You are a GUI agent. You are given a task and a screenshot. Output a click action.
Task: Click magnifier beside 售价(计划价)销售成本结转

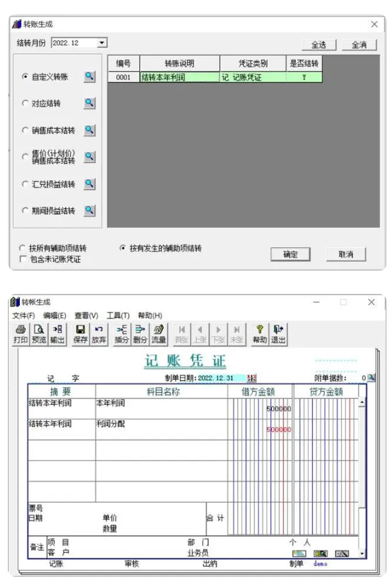coord(89,157)
